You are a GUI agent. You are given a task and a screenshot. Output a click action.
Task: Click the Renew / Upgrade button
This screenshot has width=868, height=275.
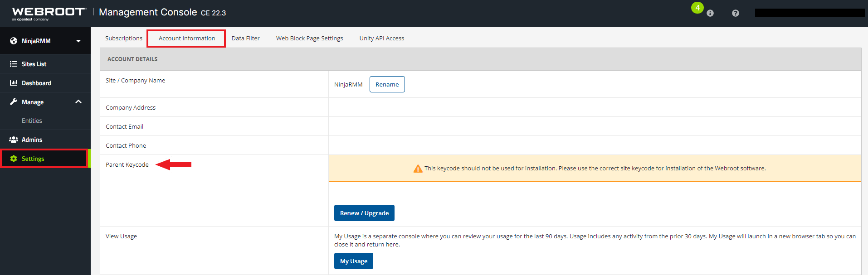click(x=364, y=213)
